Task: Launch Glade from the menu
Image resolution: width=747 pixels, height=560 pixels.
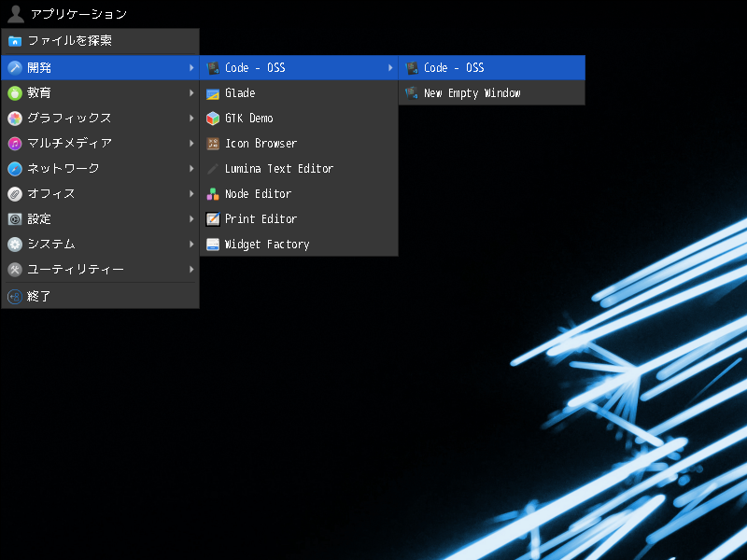Action: (x=299, y=92)
